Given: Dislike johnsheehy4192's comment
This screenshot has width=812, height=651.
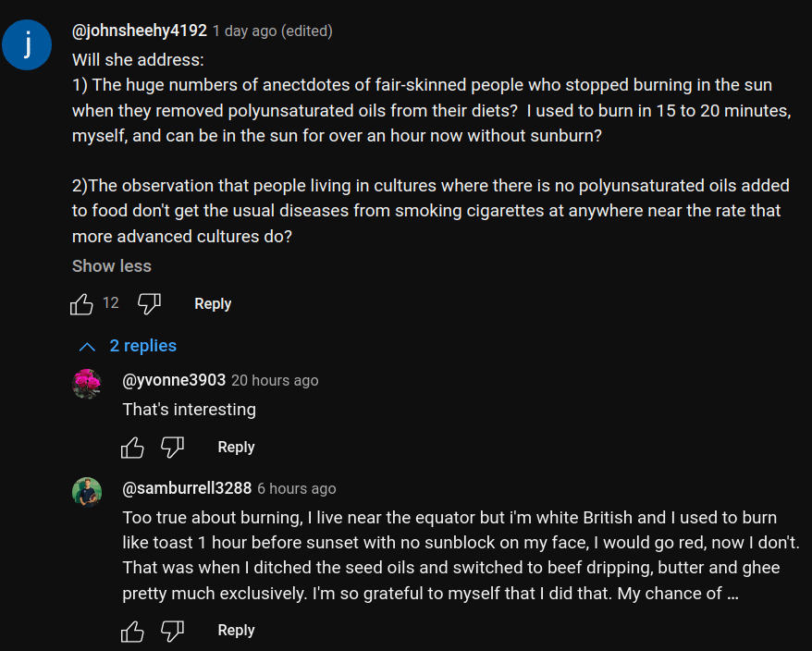Looking at the screenshot, I should point(149,303).
